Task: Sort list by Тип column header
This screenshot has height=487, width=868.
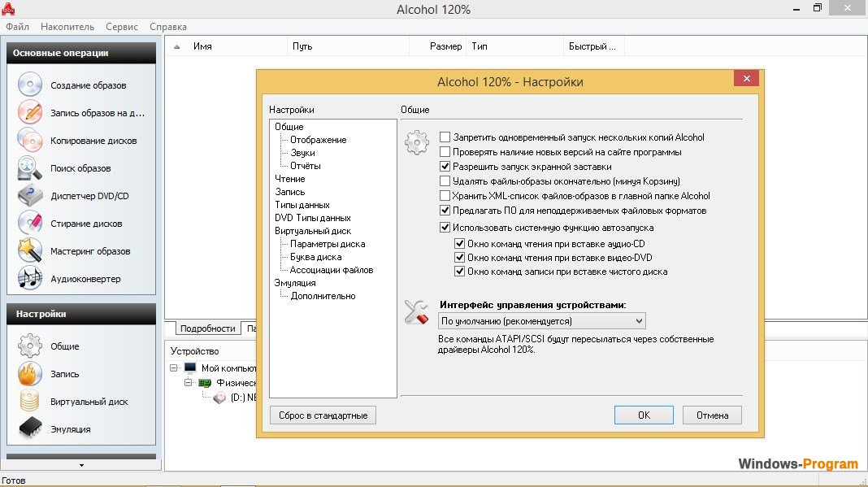Action: pos(514,46)
